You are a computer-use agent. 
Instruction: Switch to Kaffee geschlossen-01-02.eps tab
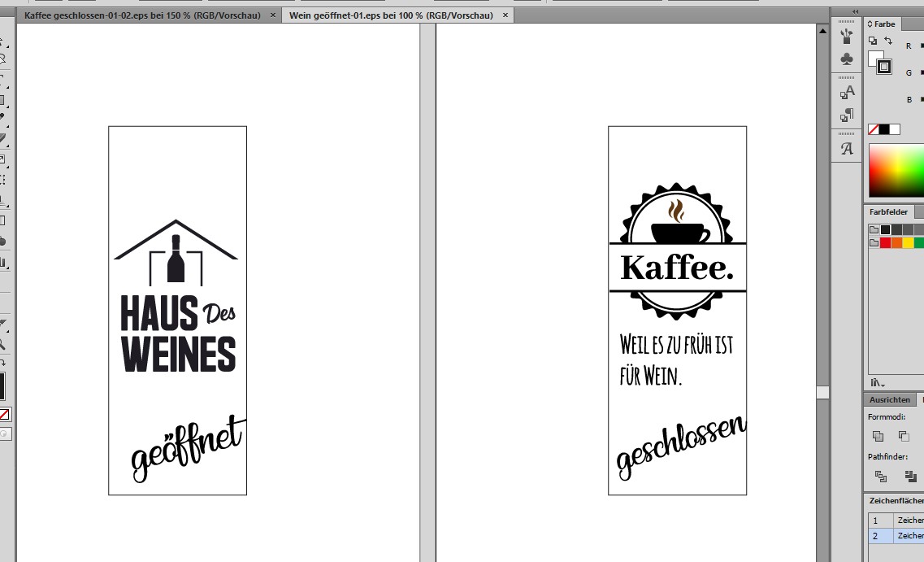click(142, 15)
